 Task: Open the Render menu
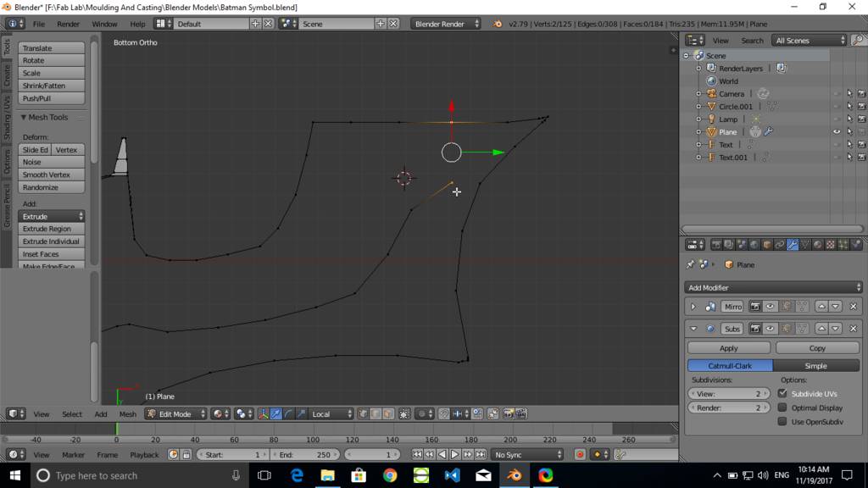(x=68, y=24)
